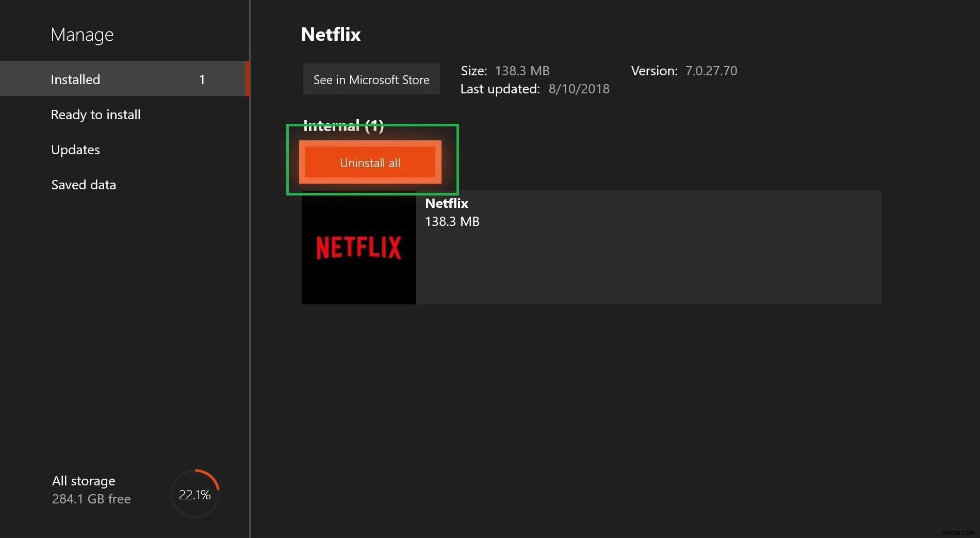The width and height of the screenshot is (980, 538).
Task: Click the 284.1 GB free text
Action: pyautogui.click(x=91, y=499)
